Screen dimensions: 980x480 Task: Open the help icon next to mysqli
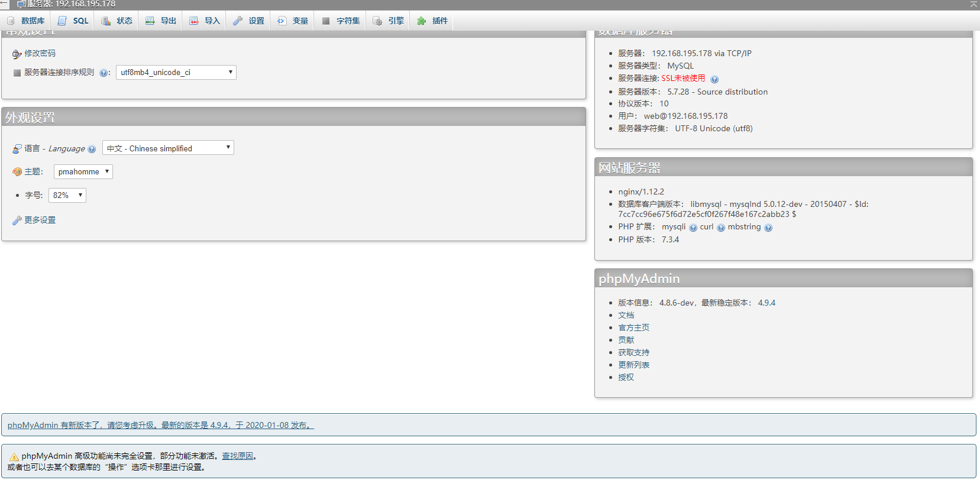click(693, 228)
